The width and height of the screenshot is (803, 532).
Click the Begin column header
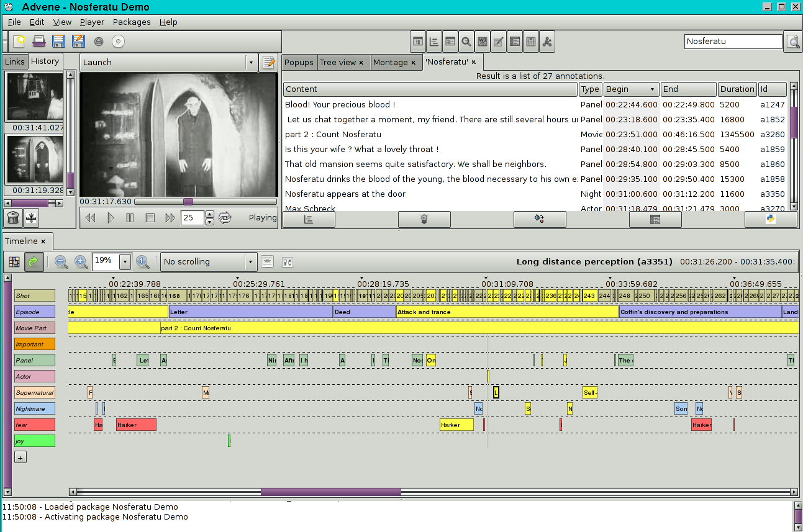pos(630,89)
